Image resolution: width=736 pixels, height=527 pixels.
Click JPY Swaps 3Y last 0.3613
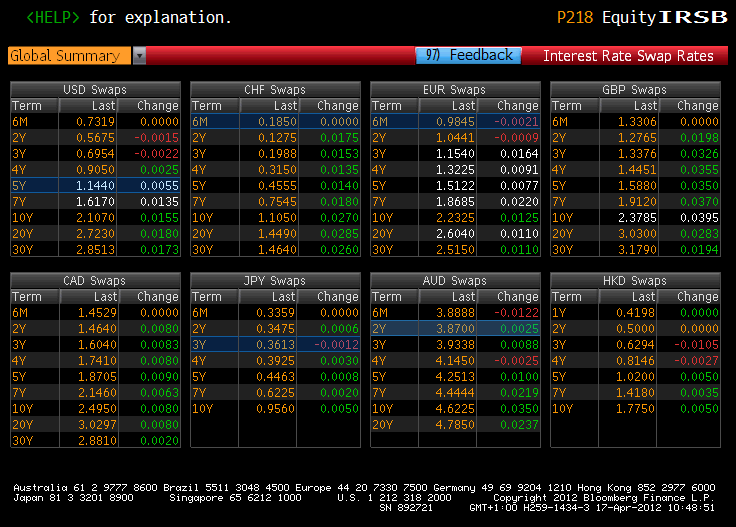click(x=276, y=344)
